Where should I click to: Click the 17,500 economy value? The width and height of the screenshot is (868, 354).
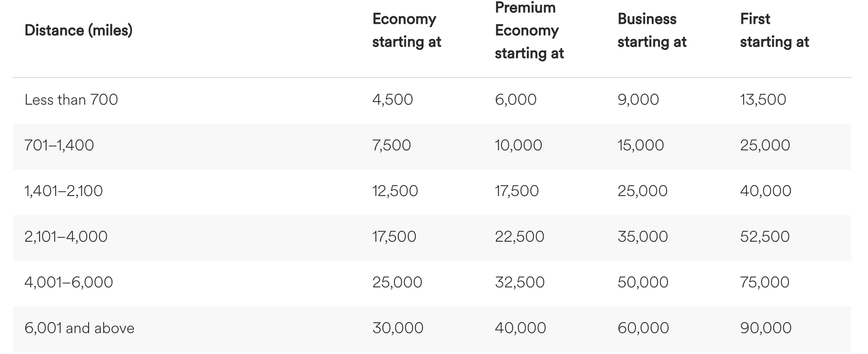(x=394, y=236)
